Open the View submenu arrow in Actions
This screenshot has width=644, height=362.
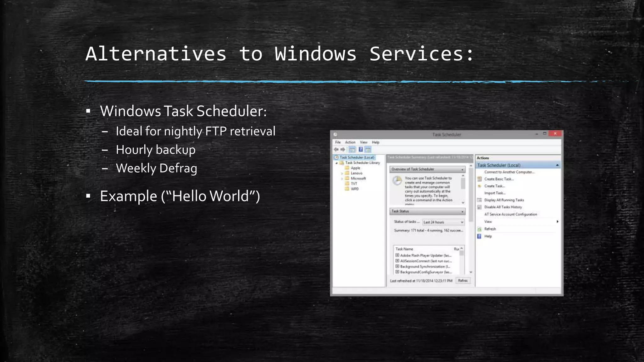click(x=558, y=222)
